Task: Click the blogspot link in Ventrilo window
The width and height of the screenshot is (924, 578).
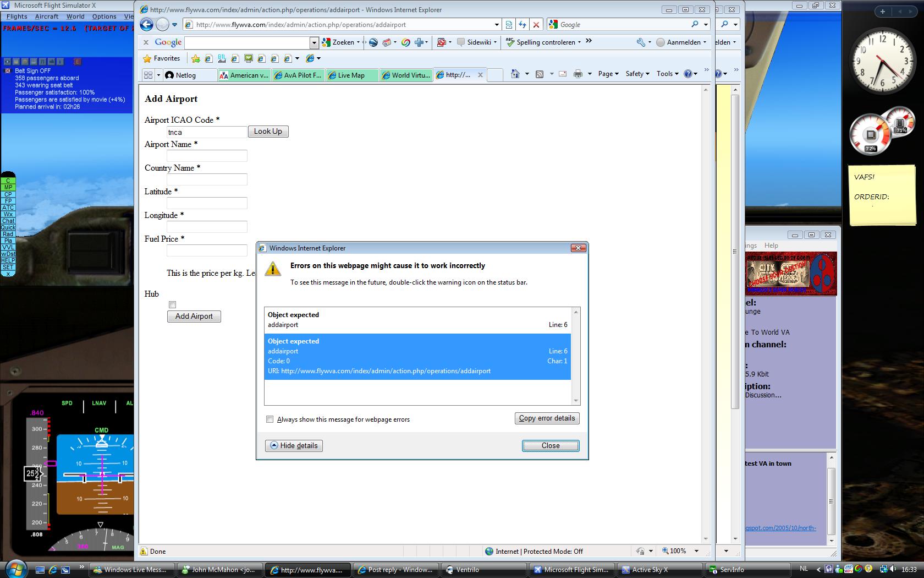Action: point(780,528)
